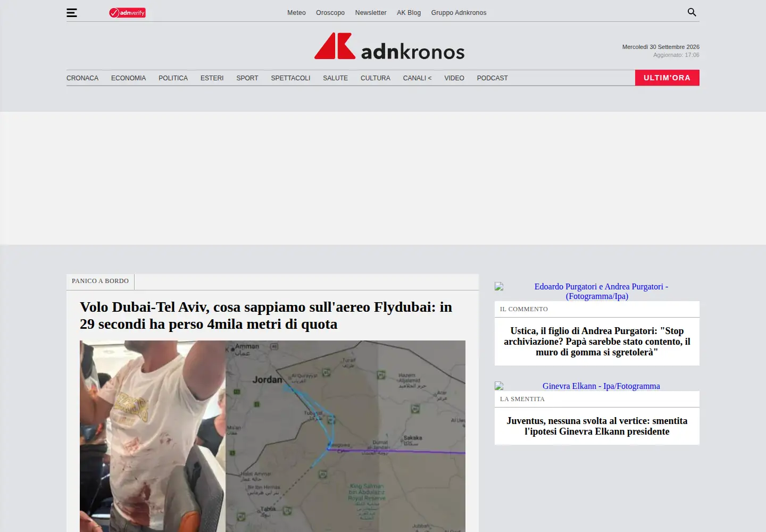Open the hamburger menu icon
Screen dimensions: 766x532
72,13
